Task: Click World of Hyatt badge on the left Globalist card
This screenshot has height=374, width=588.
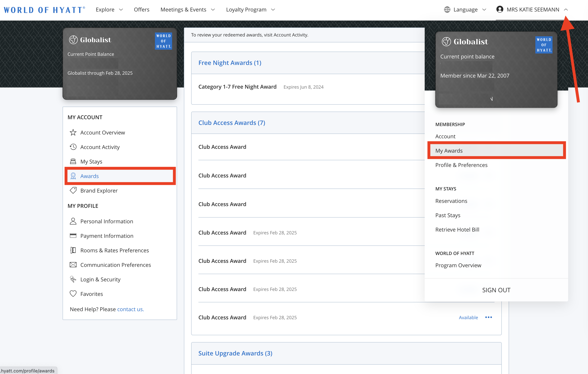Action: [163, 41]
